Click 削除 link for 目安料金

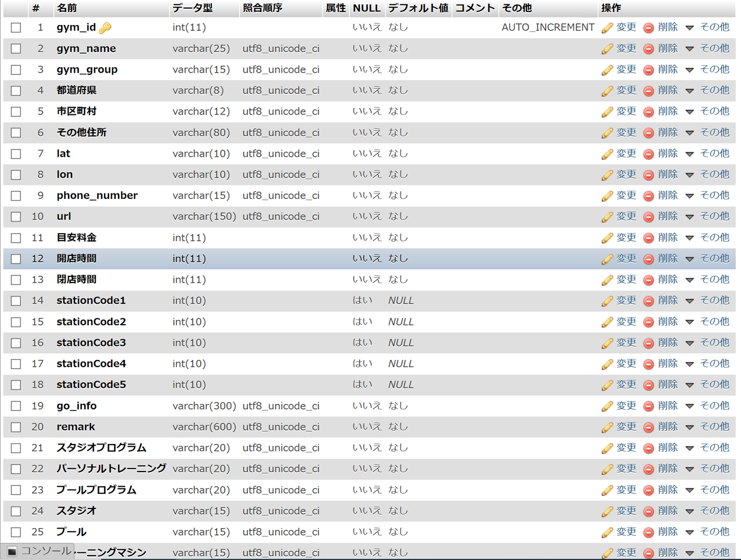coord(668,237)
